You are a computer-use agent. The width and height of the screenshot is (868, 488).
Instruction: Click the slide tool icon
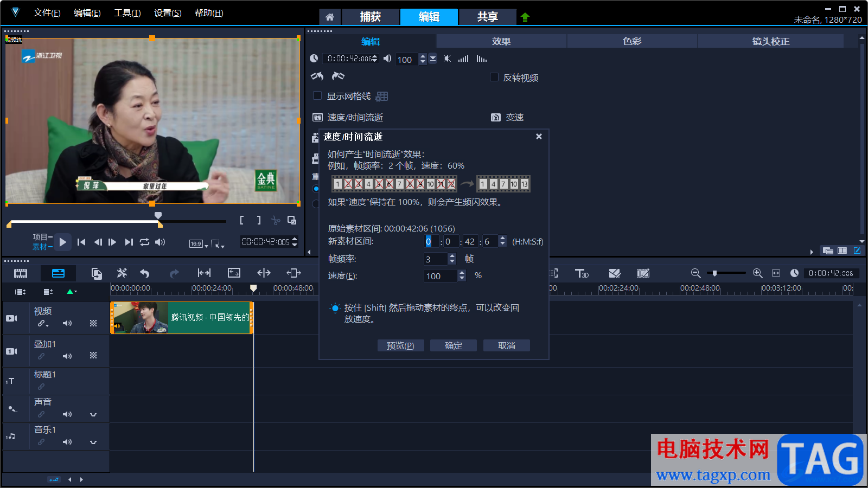pyautogui.click(x=293, y=273)
